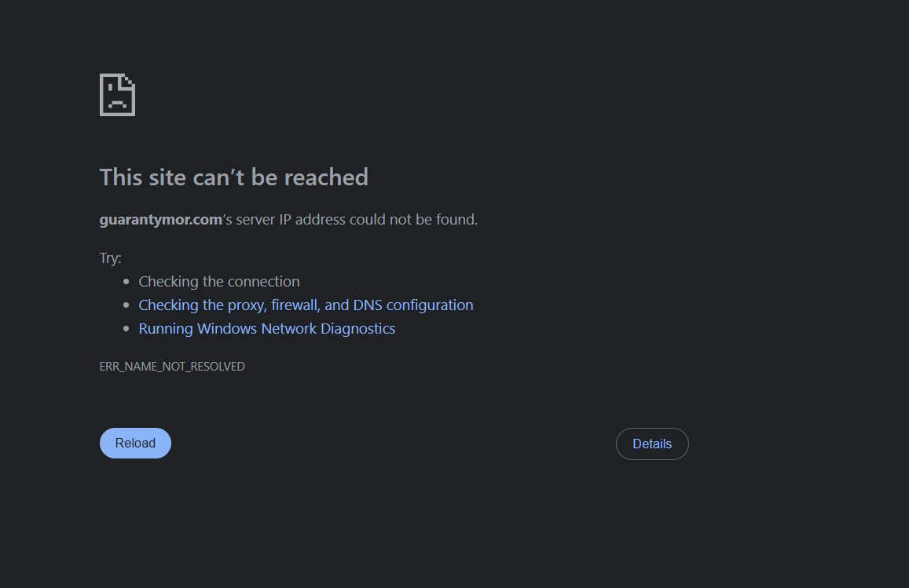The image size is (909, 588).
Task: Click the ERR_NAME_NOT_RESOLVED error code
Action: (x=172, y=366)
